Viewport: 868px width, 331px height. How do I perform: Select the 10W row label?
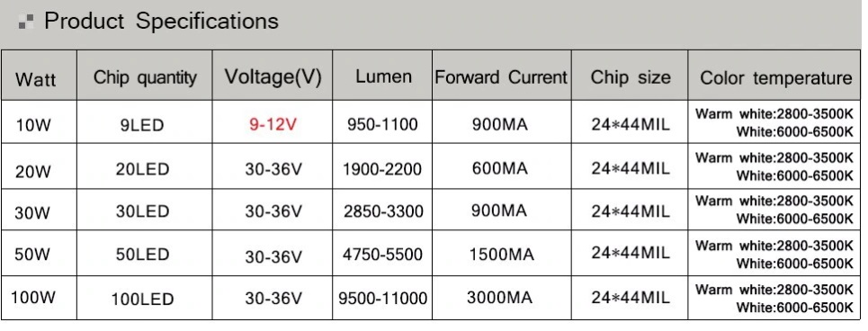[33, 125]
